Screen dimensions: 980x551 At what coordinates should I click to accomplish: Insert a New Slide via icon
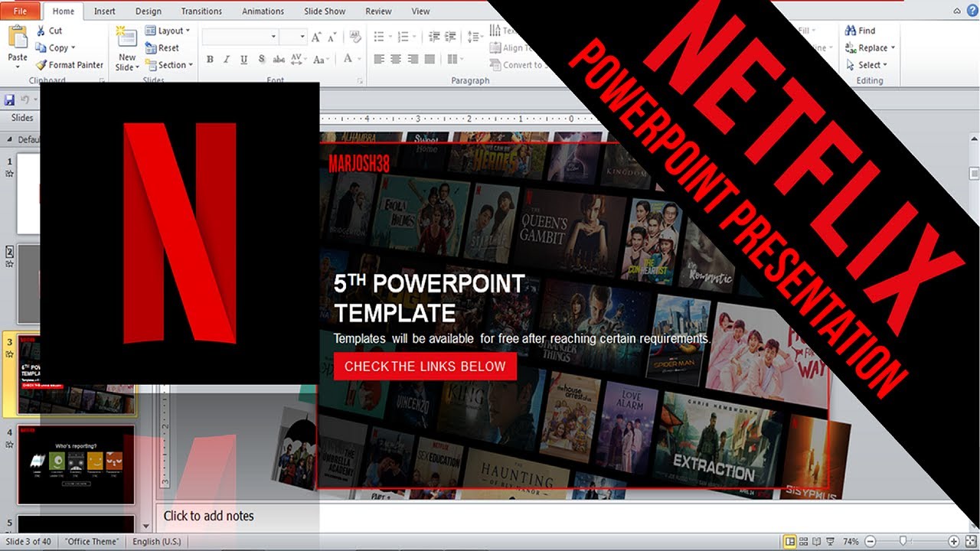[126, 37]
